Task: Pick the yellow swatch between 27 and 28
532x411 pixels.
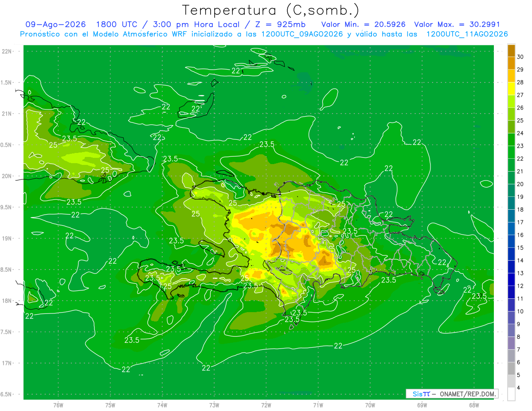Action: coord(511,89)
